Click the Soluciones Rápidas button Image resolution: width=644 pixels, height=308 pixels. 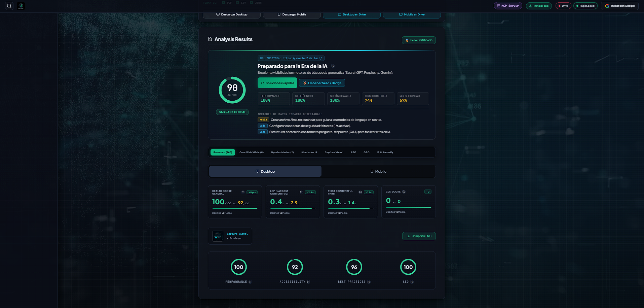277,83
